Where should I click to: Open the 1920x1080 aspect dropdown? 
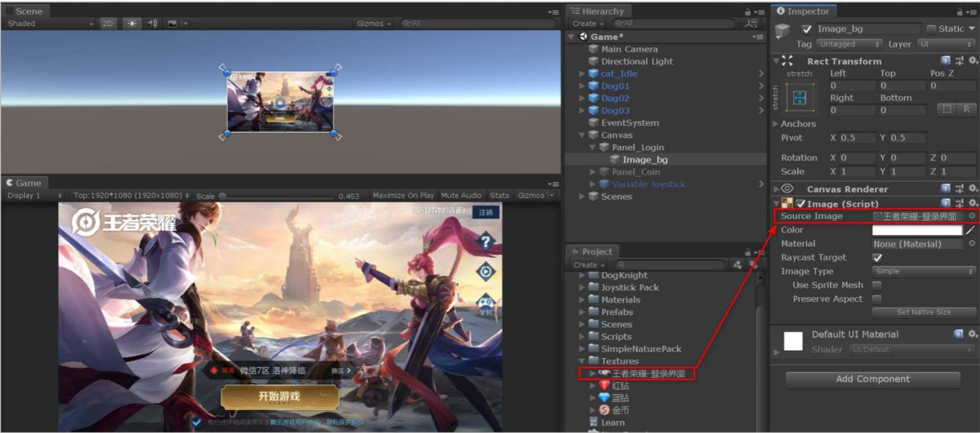coord(131,195)
